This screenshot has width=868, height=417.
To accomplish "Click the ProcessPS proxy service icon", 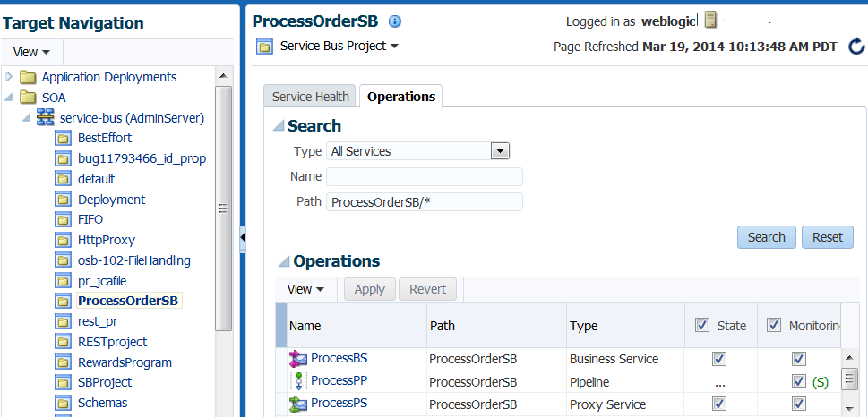I will click(x=298, y=404).
